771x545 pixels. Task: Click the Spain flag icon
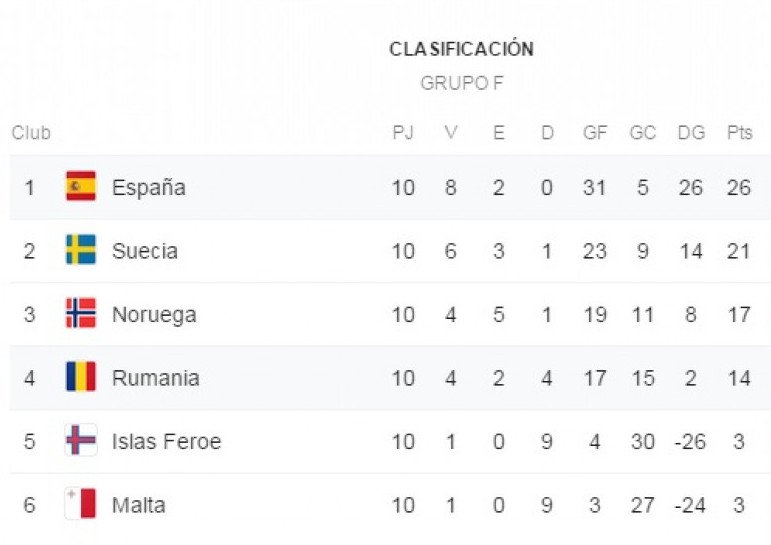pos(81,186)
